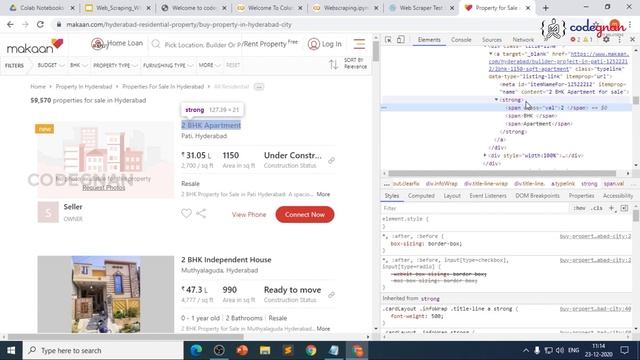The image size is (640, 360).
Task: Open File Explorer from the taskbar
Action: pos(265,351)
